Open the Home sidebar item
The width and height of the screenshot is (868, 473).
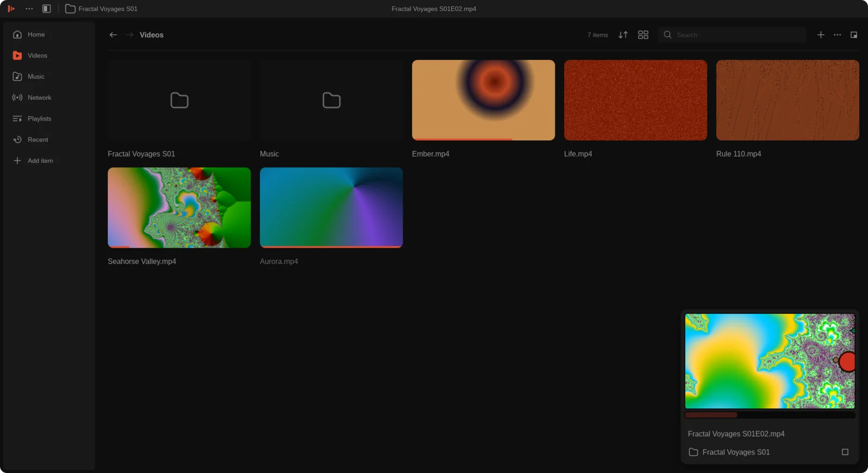(49, 34)
